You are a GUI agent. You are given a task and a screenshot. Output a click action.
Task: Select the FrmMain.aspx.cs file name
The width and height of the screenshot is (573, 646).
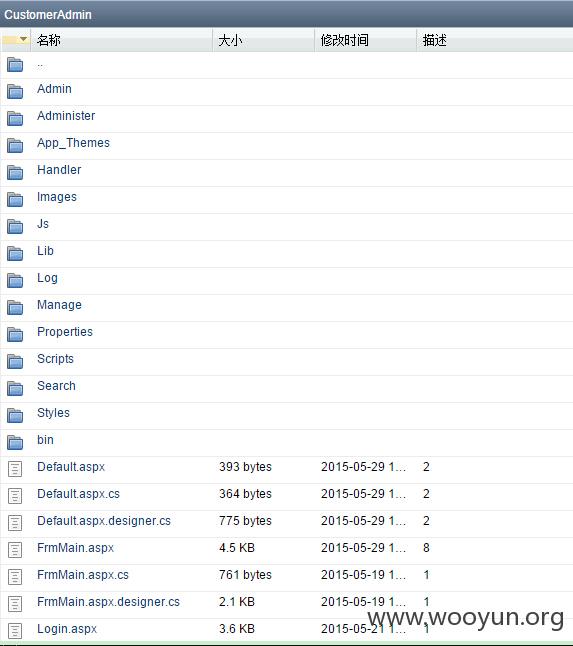(83, 575)
